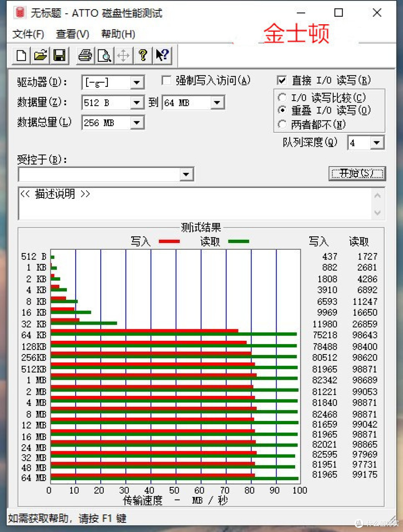
Task: Open the 队列深度 queue depth dropdown
Action: pos(377,143)
